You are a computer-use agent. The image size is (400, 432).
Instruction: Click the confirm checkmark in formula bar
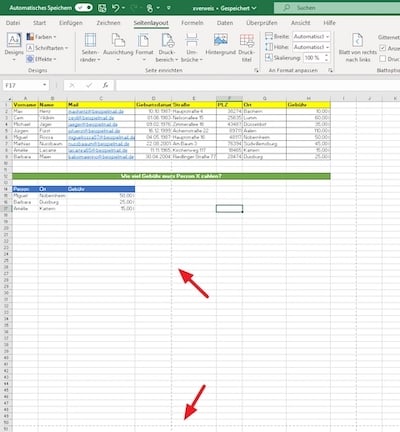[x=89, y=86]
